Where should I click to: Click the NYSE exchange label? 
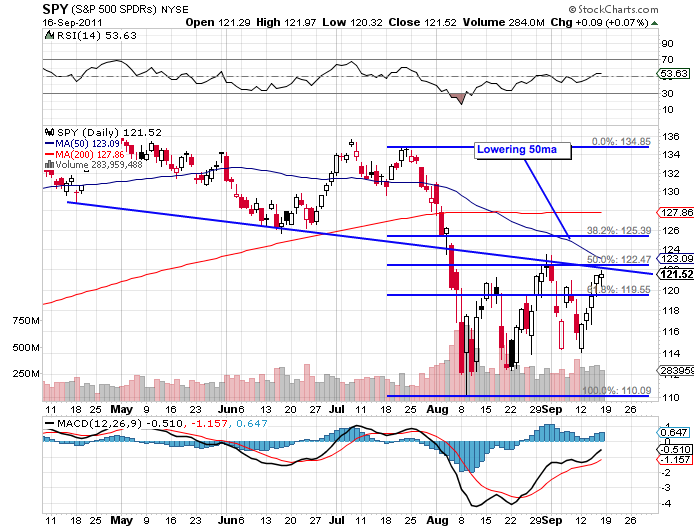pyautogui.click(x=174, y=9)
